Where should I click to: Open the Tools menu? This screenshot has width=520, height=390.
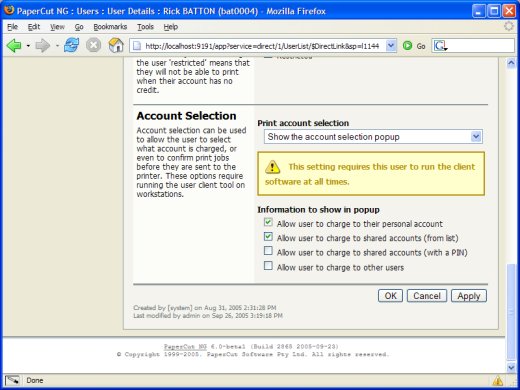145,27
